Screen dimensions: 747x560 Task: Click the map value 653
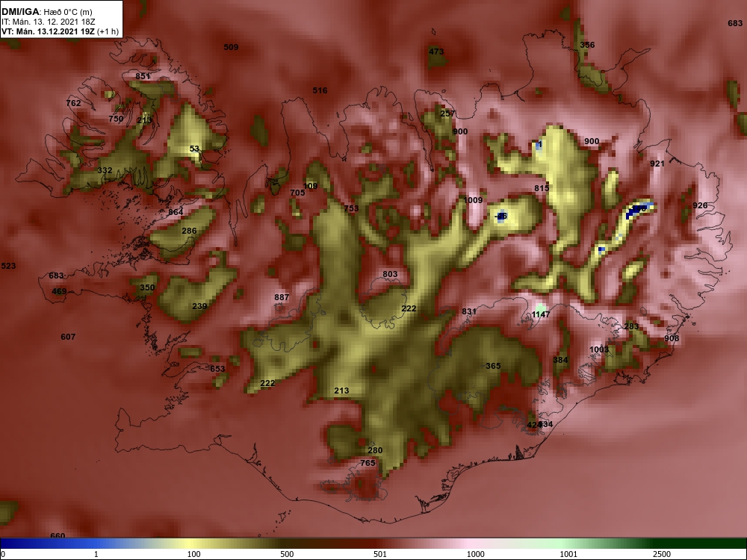(x=217, y=369)
